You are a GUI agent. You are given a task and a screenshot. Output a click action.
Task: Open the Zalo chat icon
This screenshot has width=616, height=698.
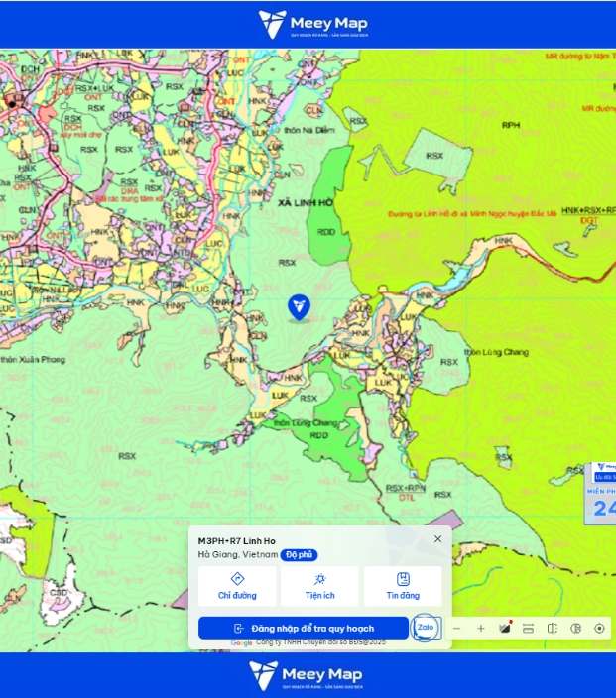point(426,628)
